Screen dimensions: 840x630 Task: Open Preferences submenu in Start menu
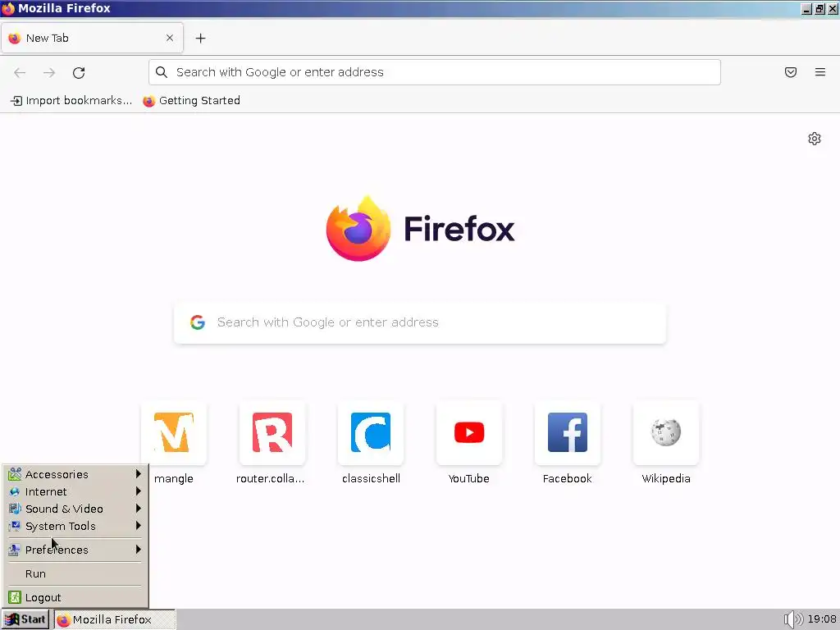pos(75,549)
